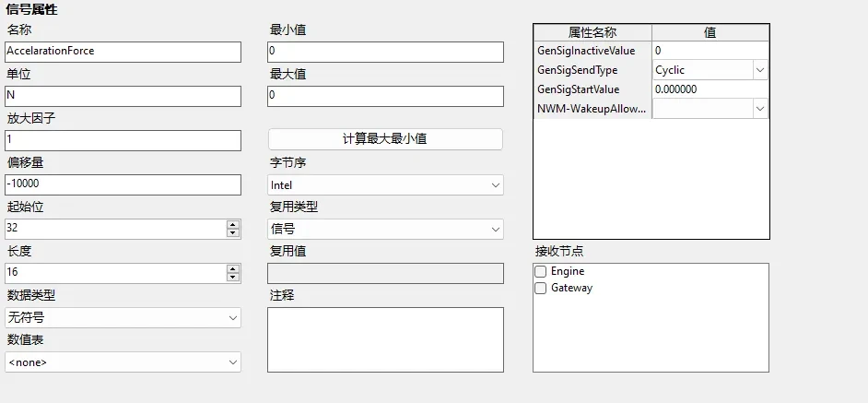This screenshot has height=403, width=868.
Task: Increase 起始位 value with up arrow
Action: pyautogui.click(x=233, y=224)
